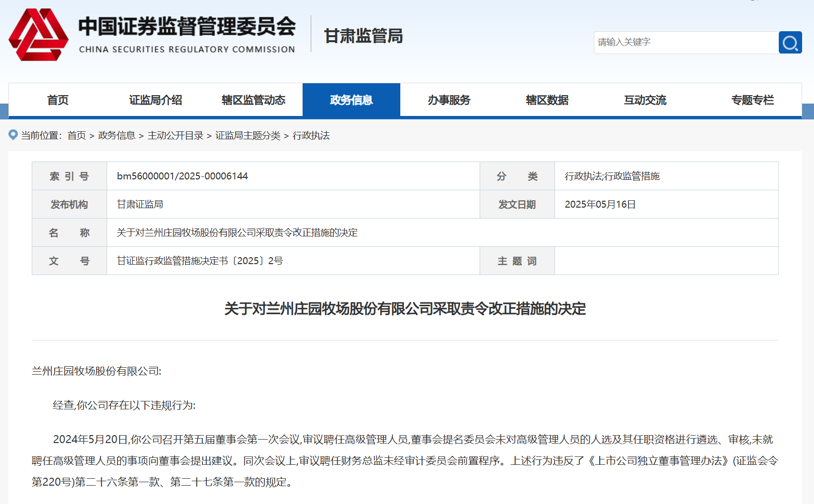Click the 发布机构 label cell
The height and width of the screenshot is (504, 814).
(69, 204)
